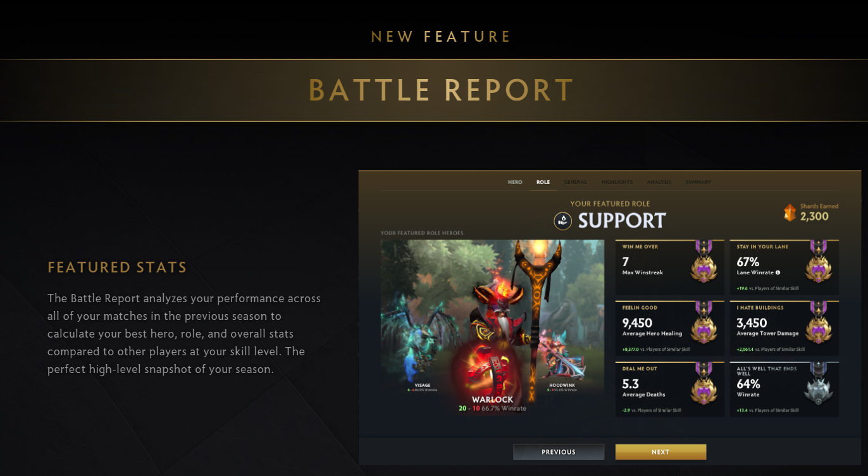Click the Support role hand icon
The width and height of the screenshot is (868, 476).
pos(562,221)
